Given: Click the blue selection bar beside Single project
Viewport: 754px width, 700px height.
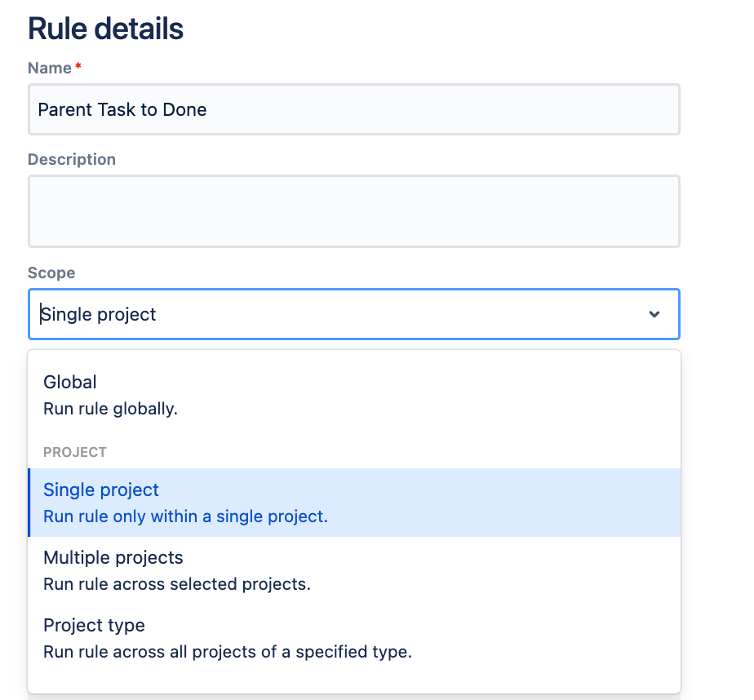Looking at the screenshot, I should click(29, 503).
